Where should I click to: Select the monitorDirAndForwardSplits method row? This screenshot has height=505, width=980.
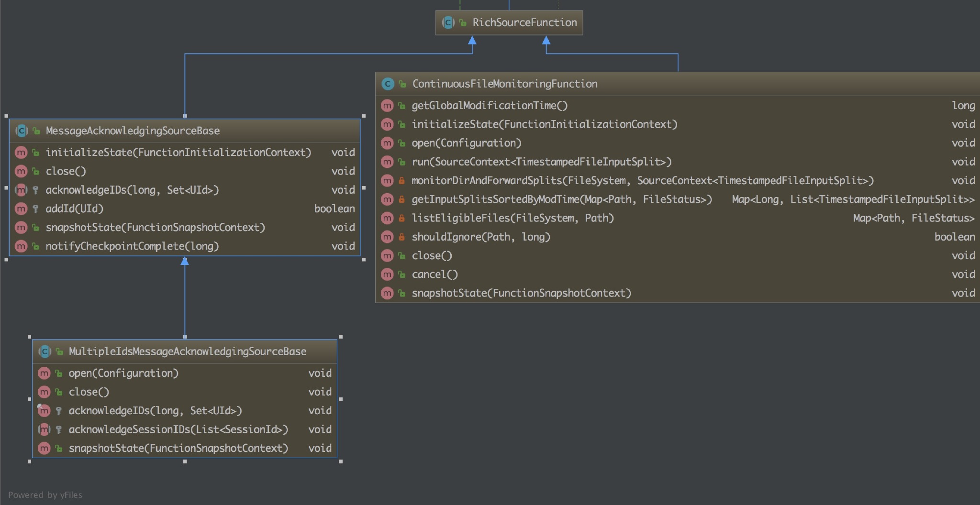(x=642, y=181)
